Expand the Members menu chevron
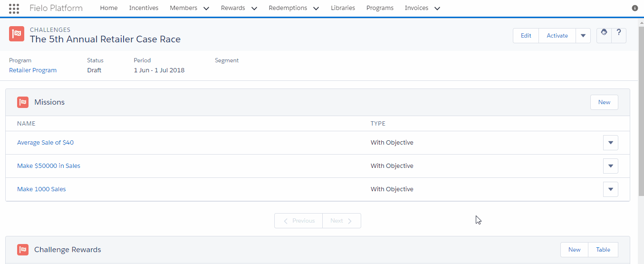 (206, 8)
